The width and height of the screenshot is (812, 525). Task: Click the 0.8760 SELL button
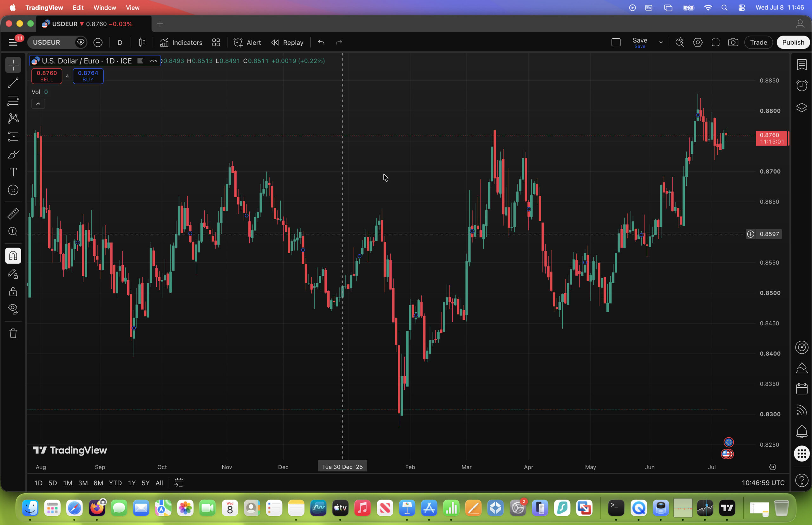click(47, 76)
